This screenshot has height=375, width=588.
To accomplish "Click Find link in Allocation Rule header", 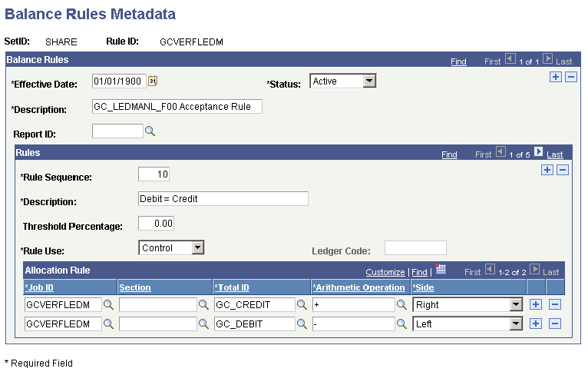I will 419,272.
